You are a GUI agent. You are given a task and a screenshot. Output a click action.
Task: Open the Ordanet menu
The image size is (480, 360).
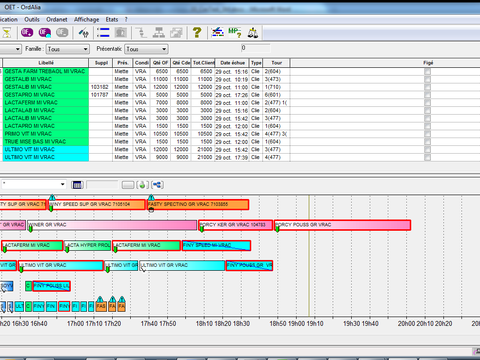coord(57,19)
